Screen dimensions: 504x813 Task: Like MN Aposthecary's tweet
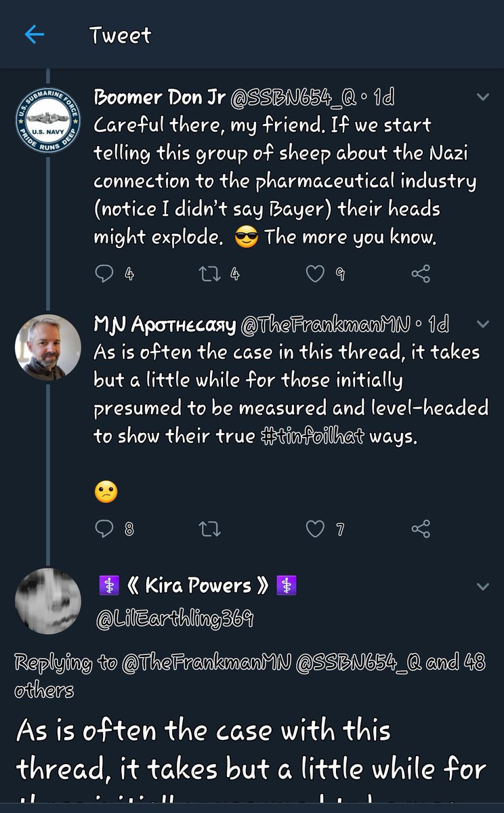315,528
